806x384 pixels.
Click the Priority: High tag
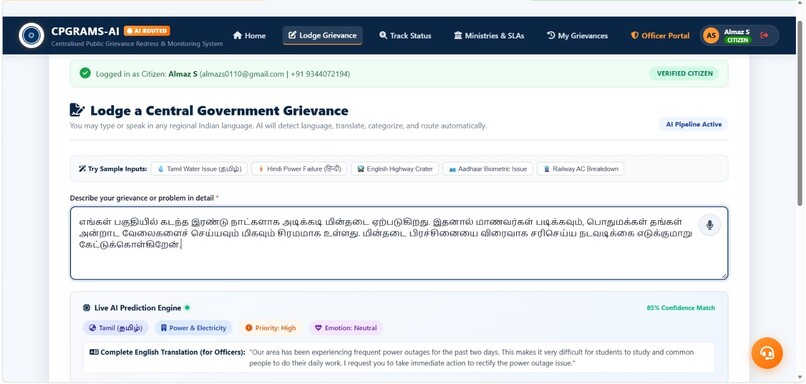tap(270, 328)
